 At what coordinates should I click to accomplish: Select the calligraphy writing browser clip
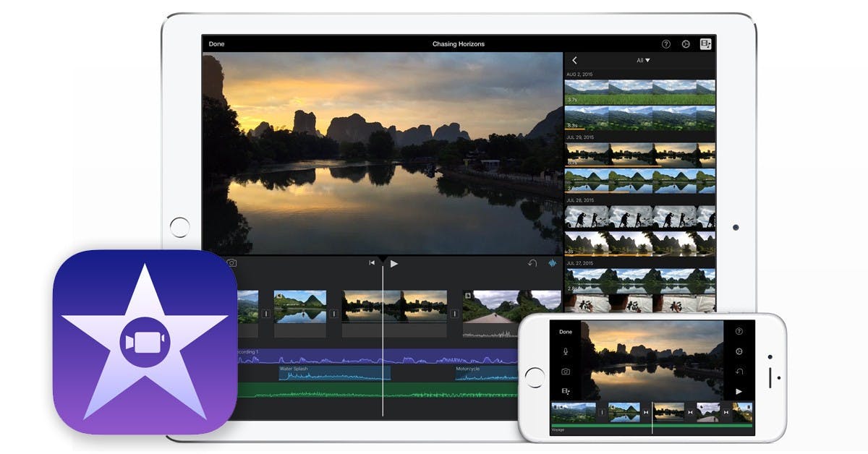click(x=640, y=304)
